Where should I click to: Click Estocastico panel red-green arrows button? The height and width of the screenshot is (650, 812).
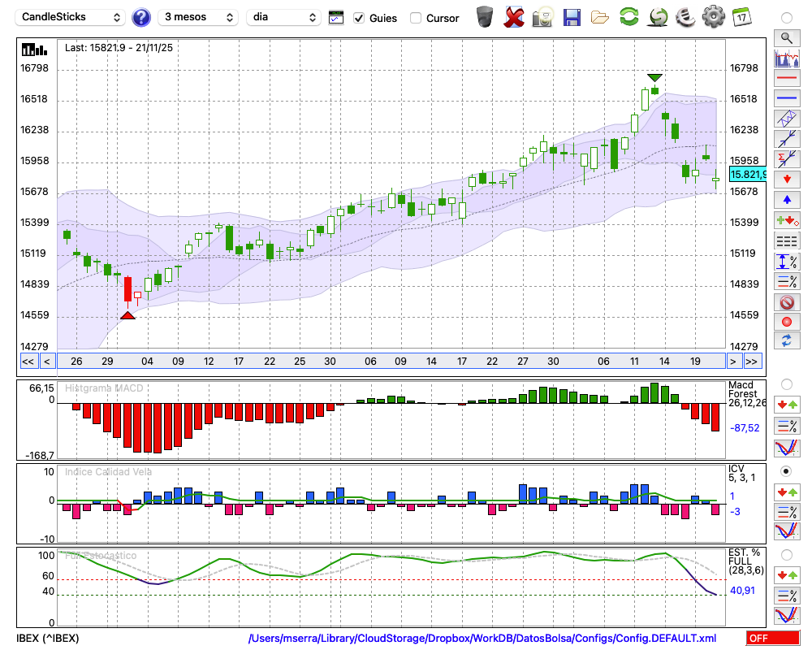pos(787,574)
